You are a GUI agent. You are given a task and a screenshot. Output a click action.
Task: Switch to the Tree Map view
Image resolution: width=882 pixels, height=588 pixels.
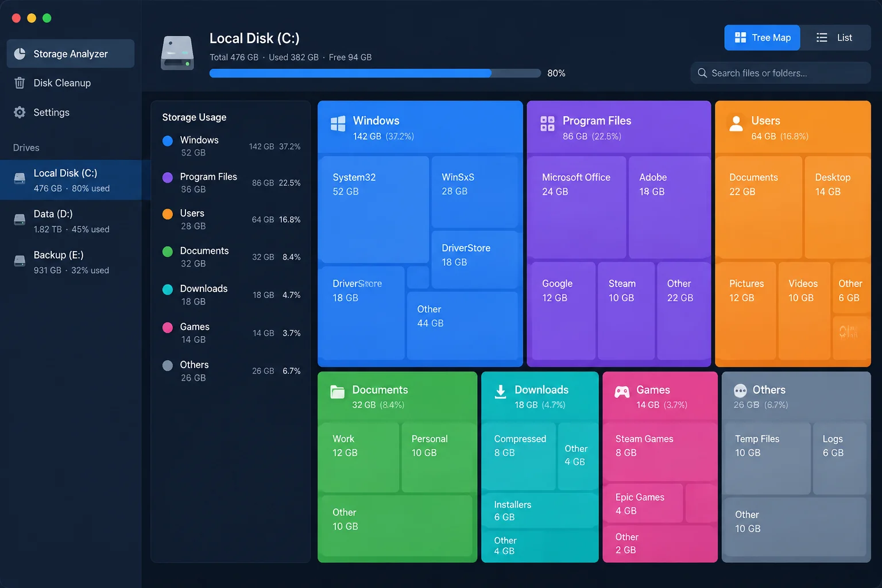(762, 38)
